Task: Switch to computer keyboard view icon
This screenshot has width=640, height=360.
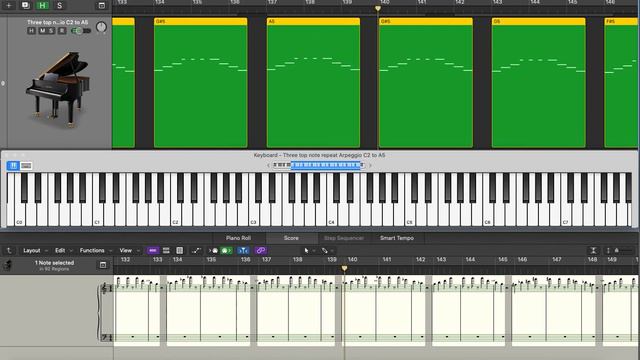Action: point(26,165)
